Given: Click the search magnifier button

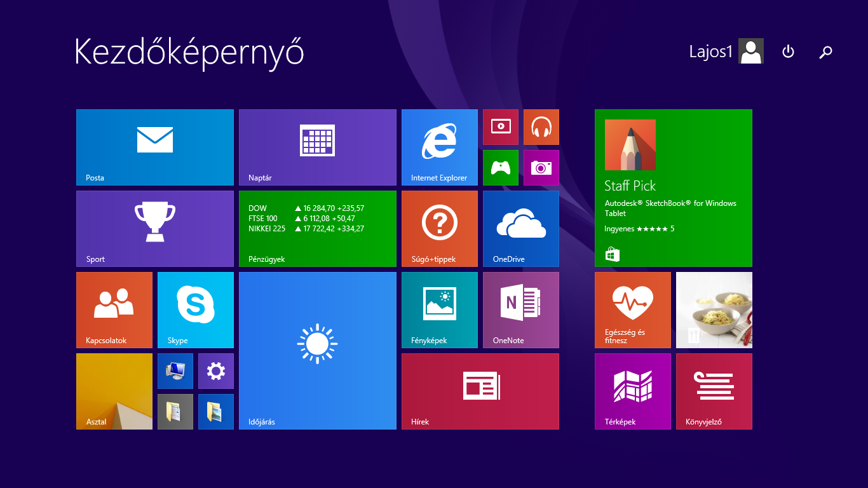Looking at the screenshot, I should tap(825, 51).
